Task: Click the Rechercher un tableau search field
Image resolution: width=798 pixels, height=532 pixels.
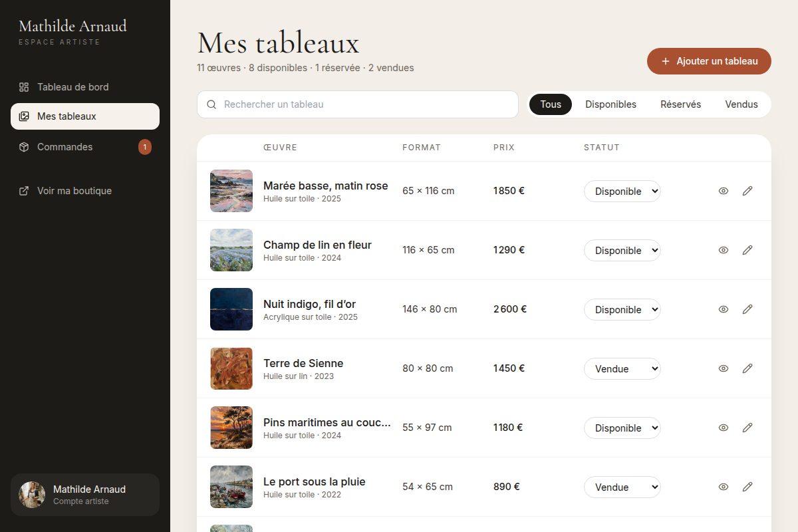Action: [x=358, y=104]
